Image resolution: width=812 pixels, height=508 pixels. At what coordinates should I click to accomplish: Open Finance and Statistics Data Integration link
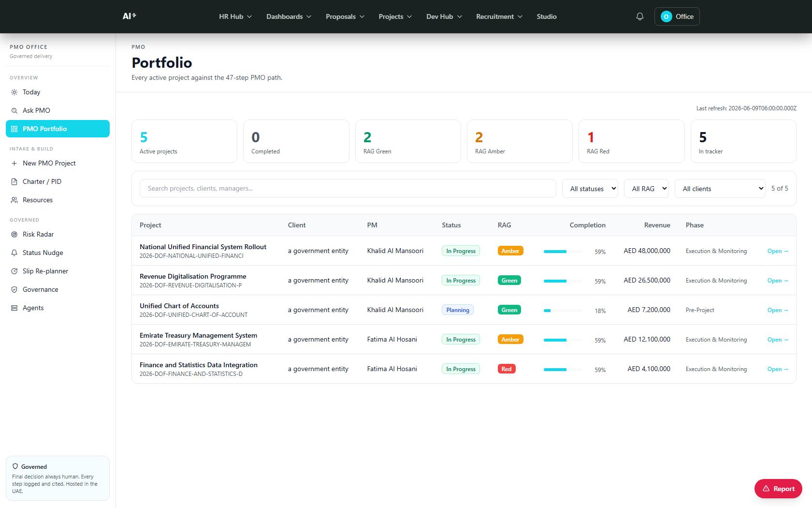coord(778,369)
